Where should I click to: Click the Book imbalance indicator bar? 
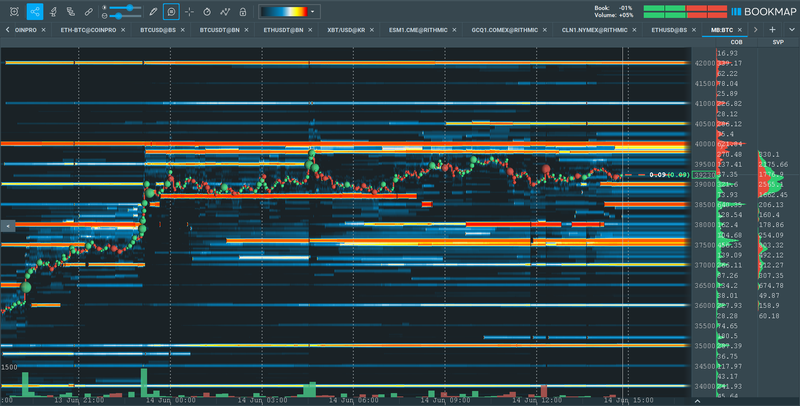[685, 8]
